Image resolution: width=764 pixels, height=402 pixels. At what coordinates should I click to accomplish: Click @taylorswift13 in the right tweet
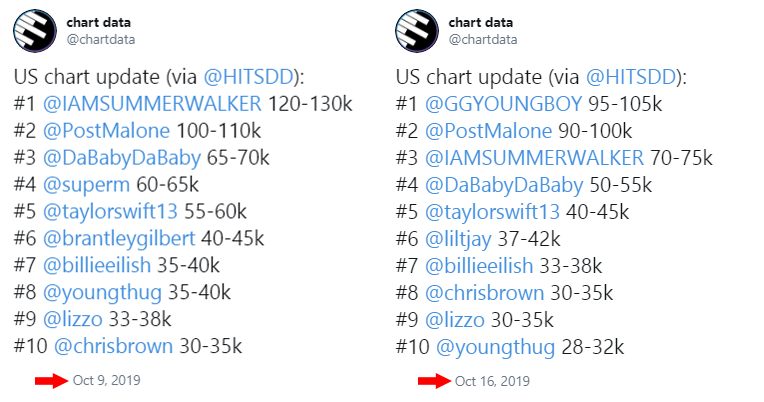coord(492,212)
